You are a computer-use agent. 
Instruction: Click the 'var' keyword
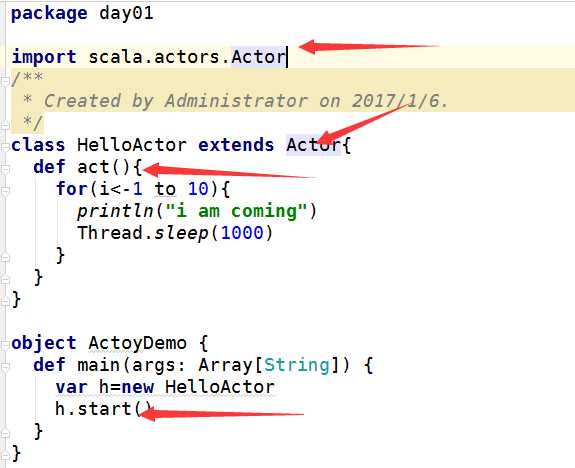[x=72, y=387]
